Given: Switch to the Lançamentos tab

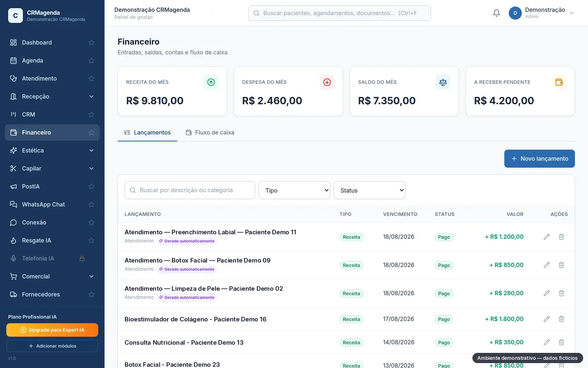Looking at the screenshot, I should click(x=147, y=132).
